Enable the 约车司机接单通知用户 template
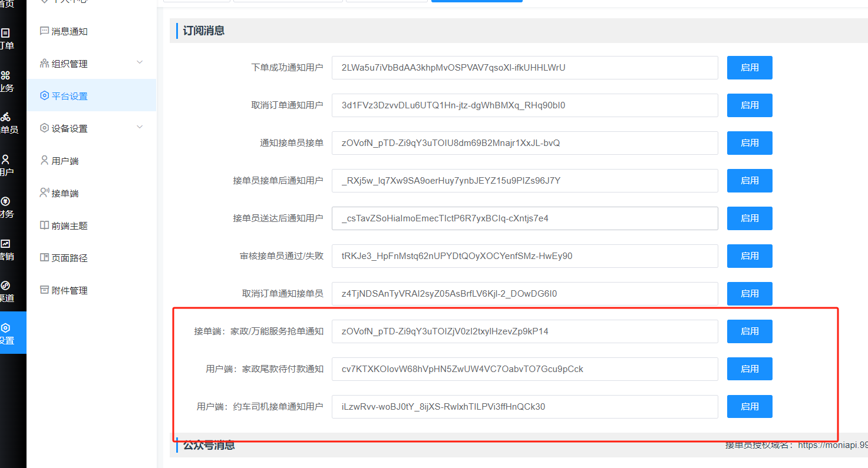The width and height of the screenshot is (868, 468). [750, 407]
